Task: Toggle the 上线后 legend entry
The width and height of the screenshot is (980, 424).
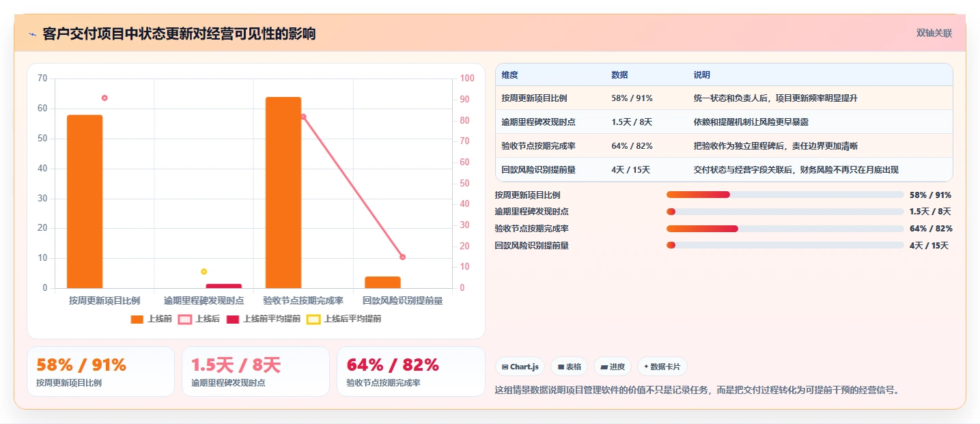Action: (x=199, y=319)
